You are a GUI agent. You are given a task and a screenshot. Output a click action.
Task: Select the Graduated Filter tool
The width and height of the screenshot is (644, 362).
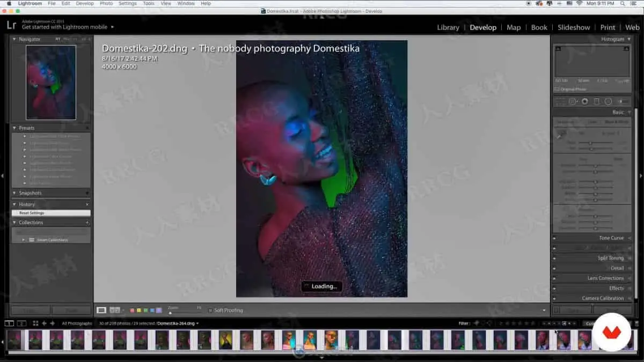(x=596, y=101)
